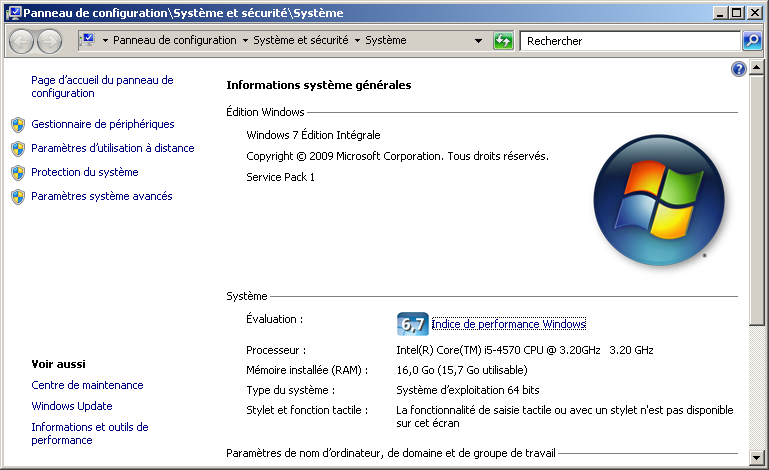Screen dimensions: 769x470
Task: Open Page d'accueil du panneau de configuration
Action: pos(102,86)
